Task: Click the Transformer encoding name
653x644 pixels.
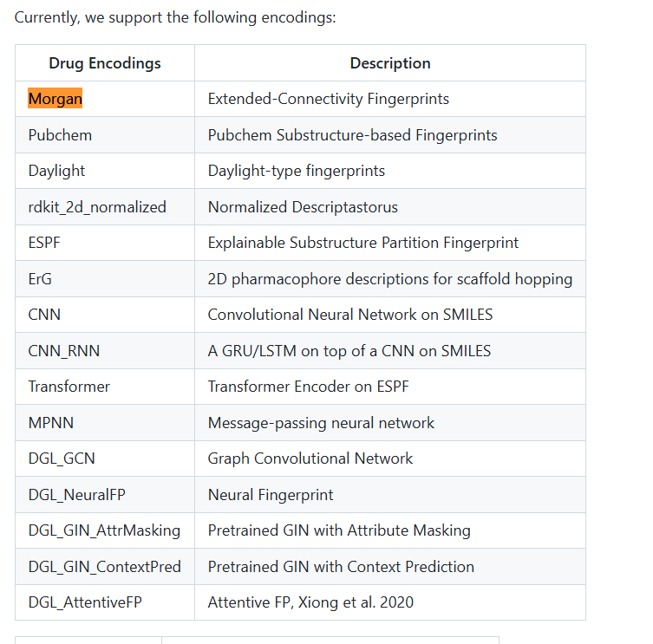Action: point(69,387)
